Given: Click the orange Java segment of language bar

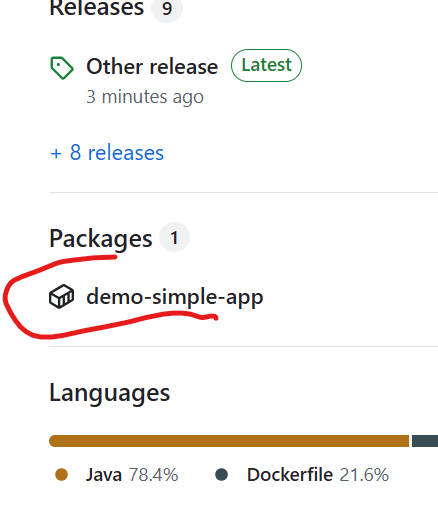Looking at the screenshot, I should pos(229,441).
